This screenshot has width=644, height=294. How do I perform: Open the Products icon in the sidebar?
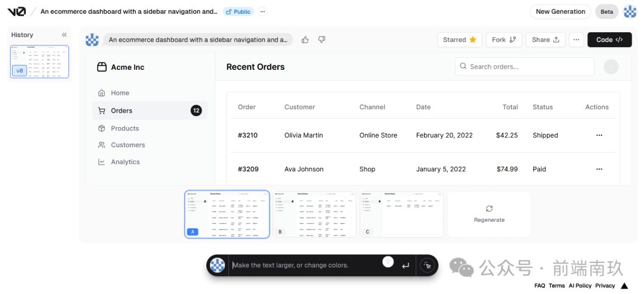pos(101,128)
